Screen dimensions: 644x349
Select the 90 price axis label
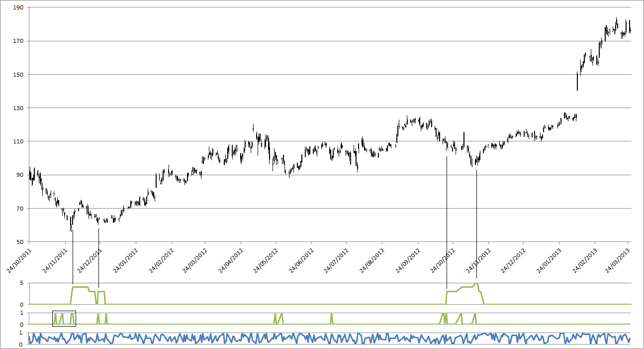[x=20, y=175]
